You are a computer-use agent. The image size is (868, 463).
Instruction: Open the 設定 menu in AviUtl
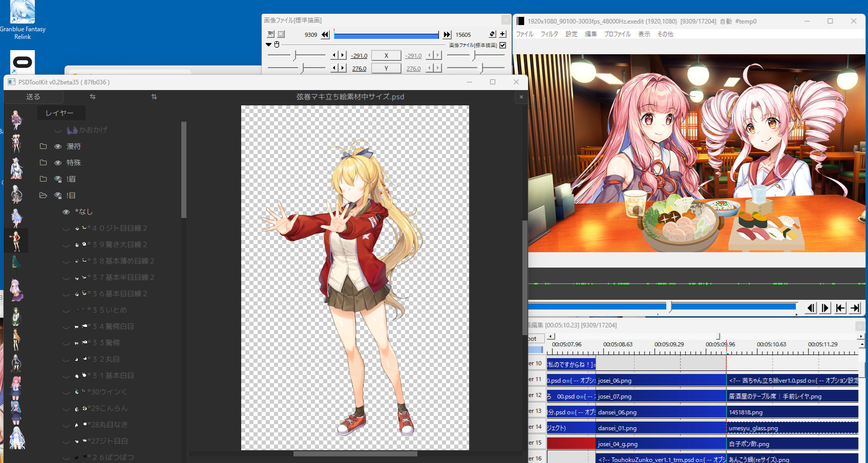click(571, 34)
